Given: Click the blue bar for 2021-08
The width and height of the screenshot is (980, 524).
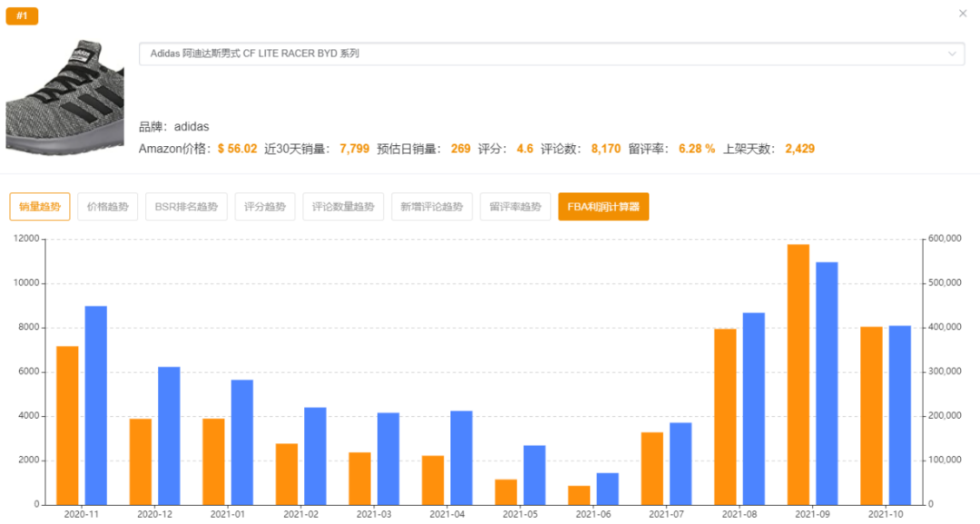Looking at the screenshot, I should [x=754, y=409].
